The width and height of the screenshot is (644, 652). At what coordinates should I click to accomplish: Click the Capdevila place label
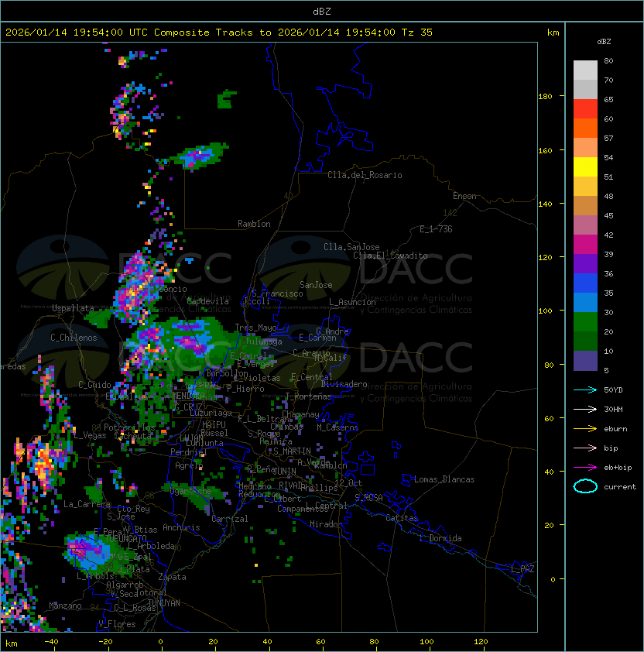[208, 301]
